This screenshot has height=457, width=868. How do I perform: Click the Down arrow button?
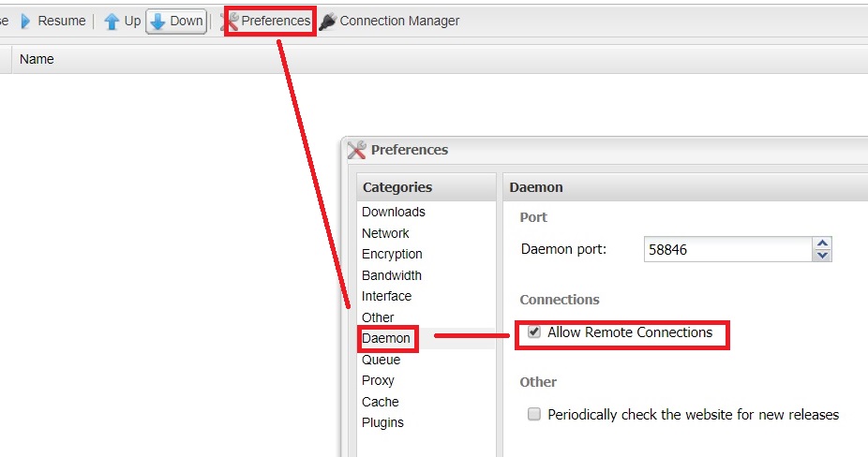(x=176, y=21)
